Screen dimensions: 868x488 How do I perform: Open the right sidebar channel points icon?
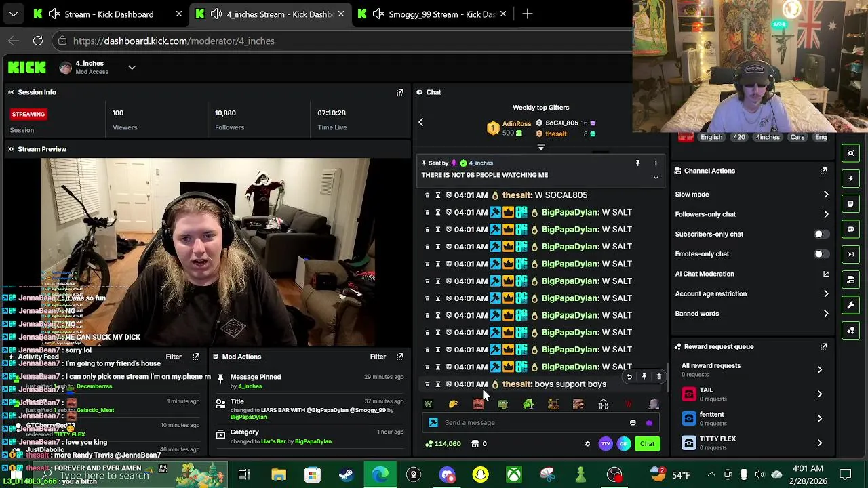[x=851, y=330]
